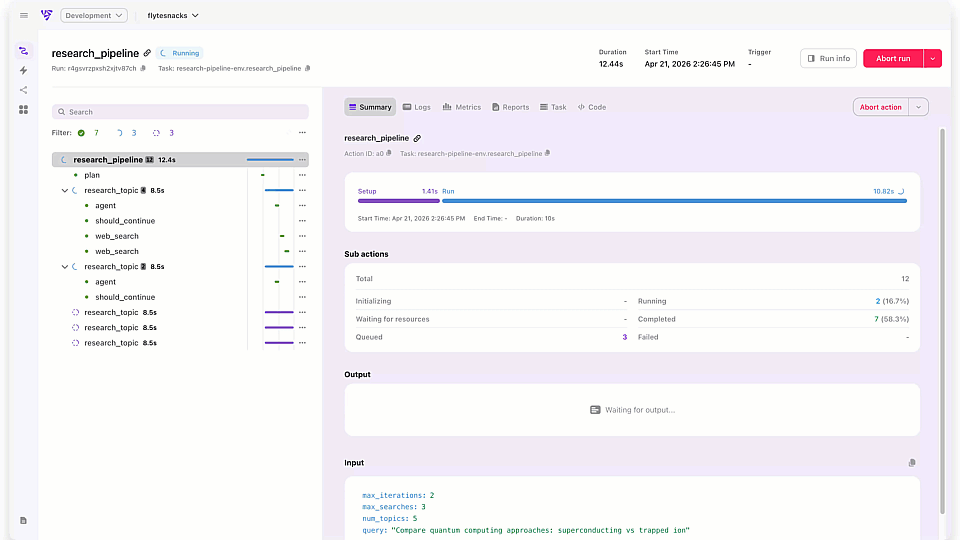Open options for second should_continue row
The height and width of the screenshot is (540, 960).
click(302, 297)
